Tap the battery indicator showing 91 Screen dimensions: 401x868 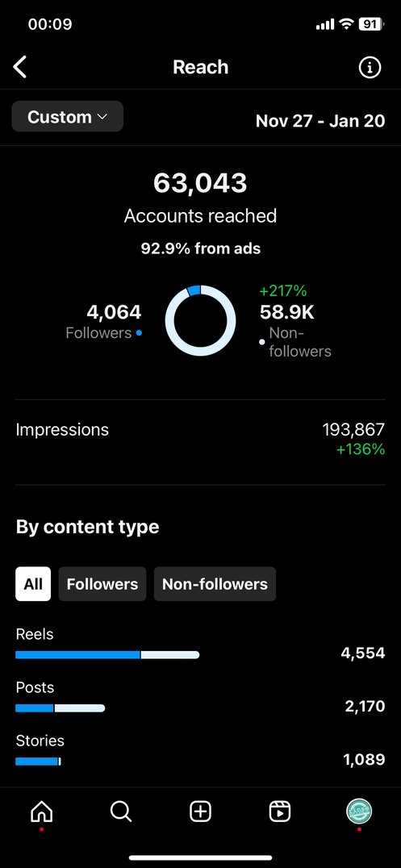click(370, 24)
